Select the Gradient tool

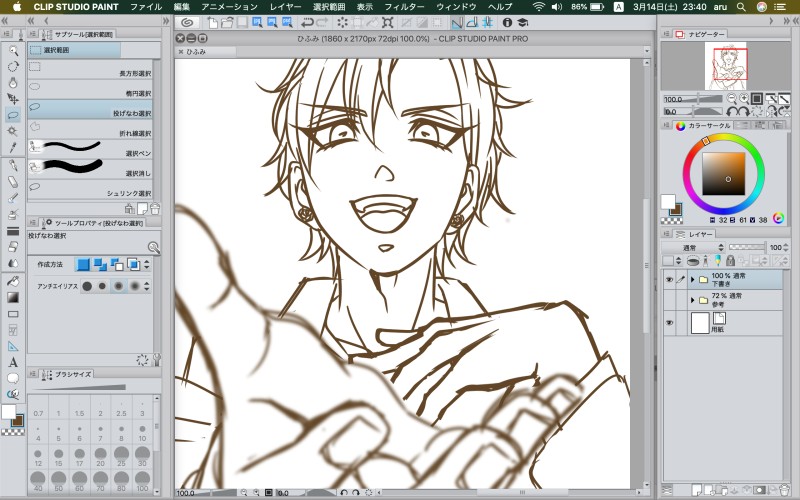(13, 297)
